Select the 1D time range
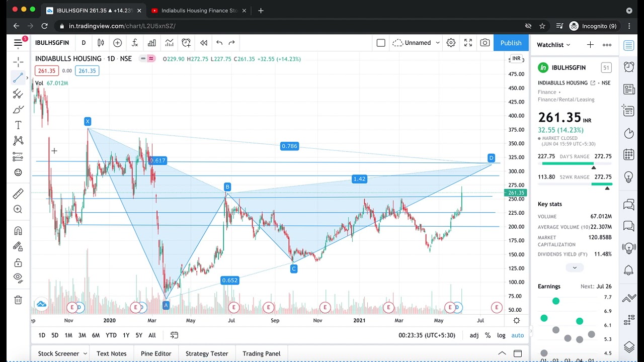The width and height of the screenshot is (644, 362). pos(42,335)
